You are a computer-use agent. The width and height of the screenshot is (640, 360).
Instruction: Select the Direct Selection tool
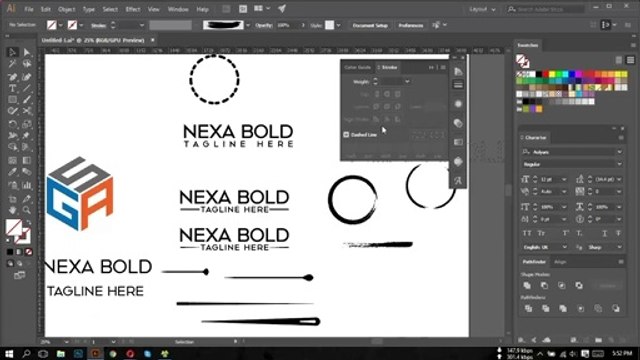coord(27,52)
